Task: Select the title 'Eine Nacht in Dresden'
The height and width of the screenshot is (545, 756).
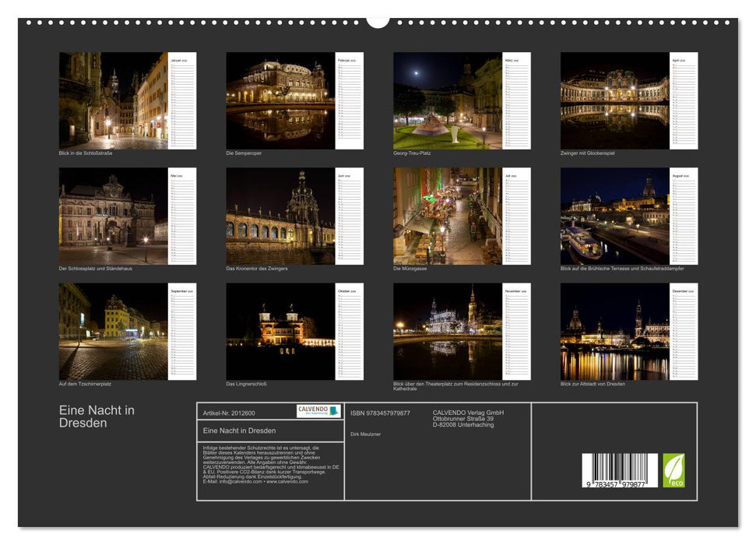Action: (95, 415)
